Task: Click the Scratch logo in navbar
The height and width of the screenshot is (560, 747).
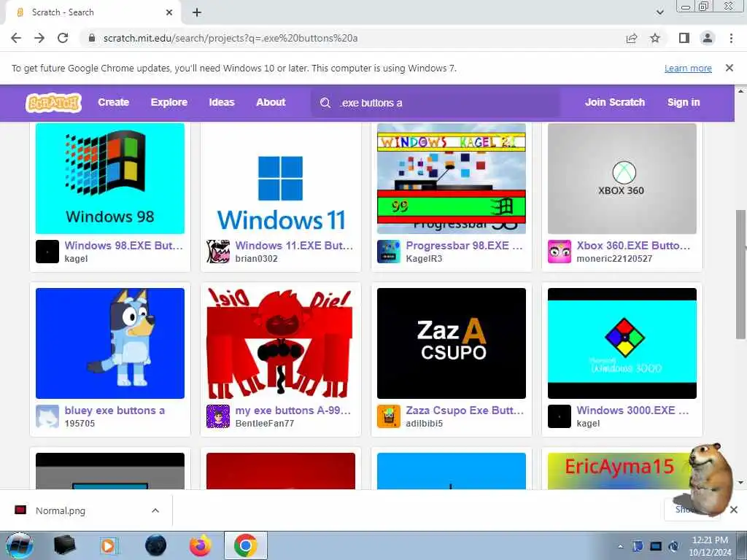Action: tap(53, 102)
